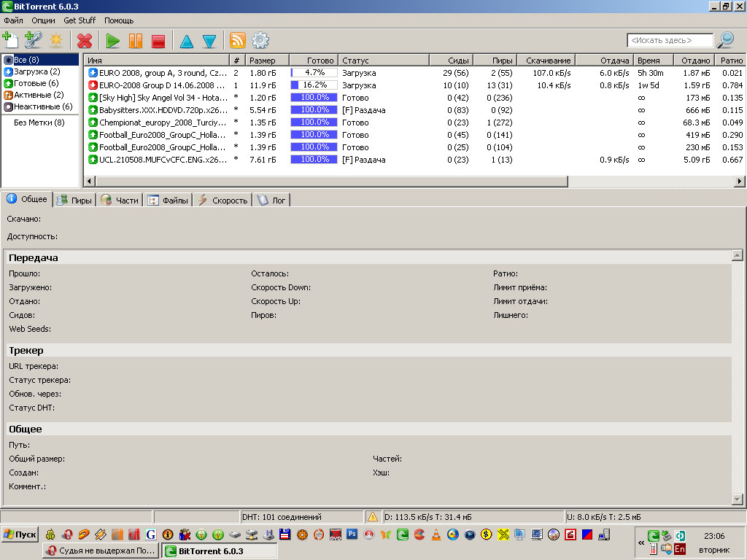Select Загрузка (2) category in sidebar
This screenshot has height=560, width=747.
click(36, 71)
